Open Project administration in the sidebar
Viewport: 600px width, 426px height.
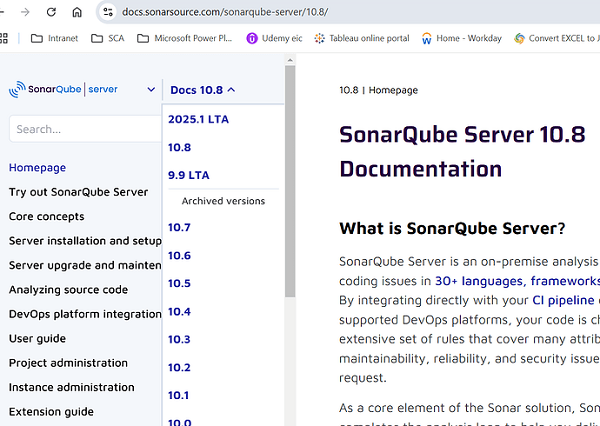pos(68,363)
